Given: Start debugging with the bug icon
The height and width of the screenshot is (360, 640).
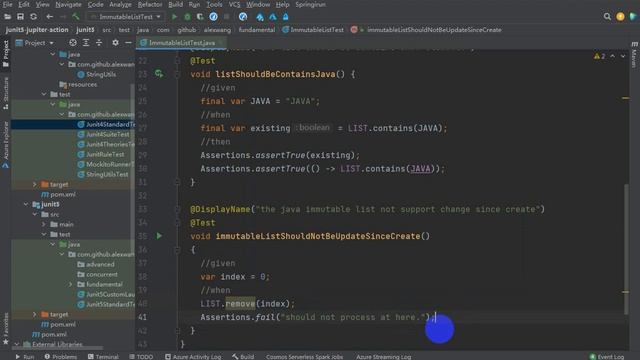Looking at the screenshot, I should 187,17.
